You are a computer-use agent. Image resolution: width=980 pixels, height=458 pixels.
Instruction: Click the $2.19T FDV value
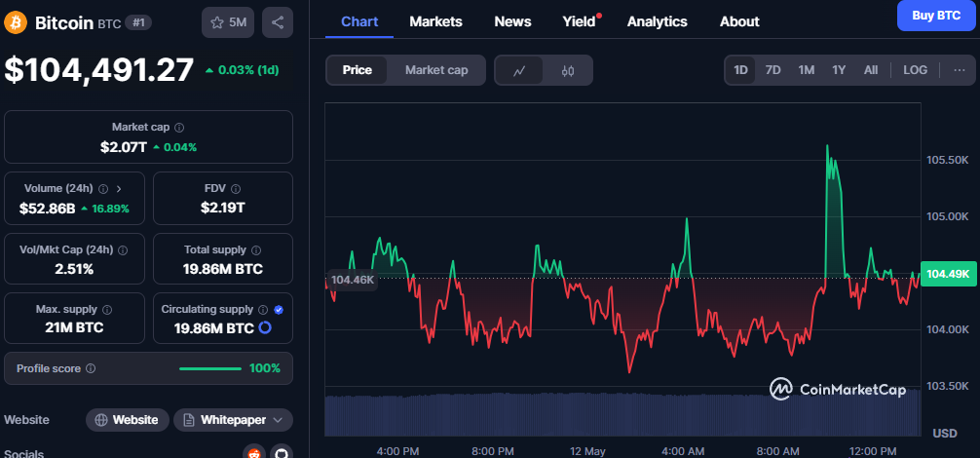222,209
